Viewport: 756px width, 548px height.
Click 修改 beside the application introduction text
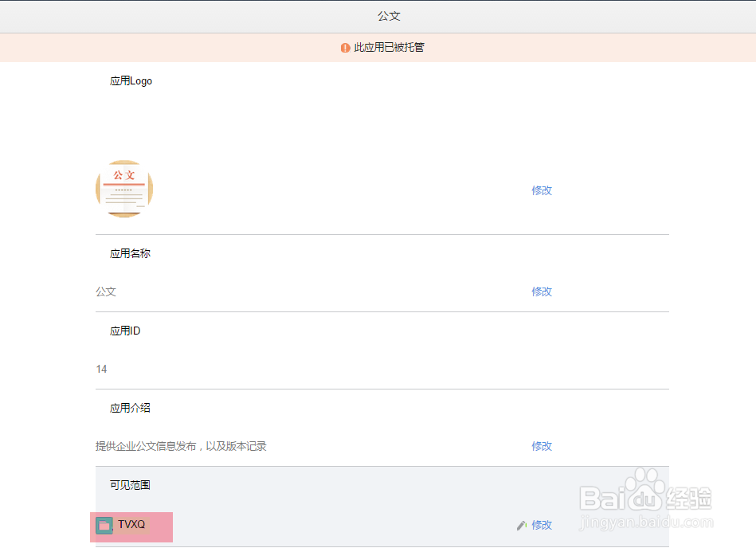[x=542, y=446]
